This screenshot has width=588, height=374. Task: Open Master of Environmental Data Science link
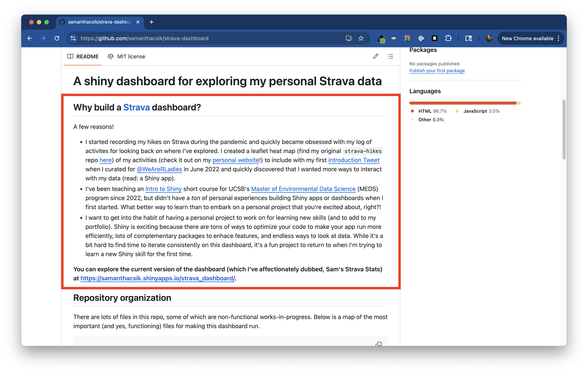tap(303, 189)
